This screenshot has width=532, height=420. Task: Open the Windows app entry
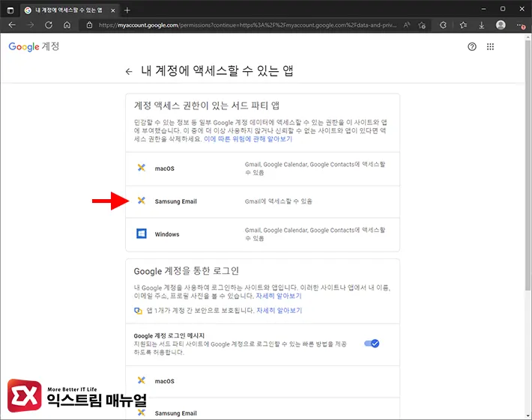[262, 234]
